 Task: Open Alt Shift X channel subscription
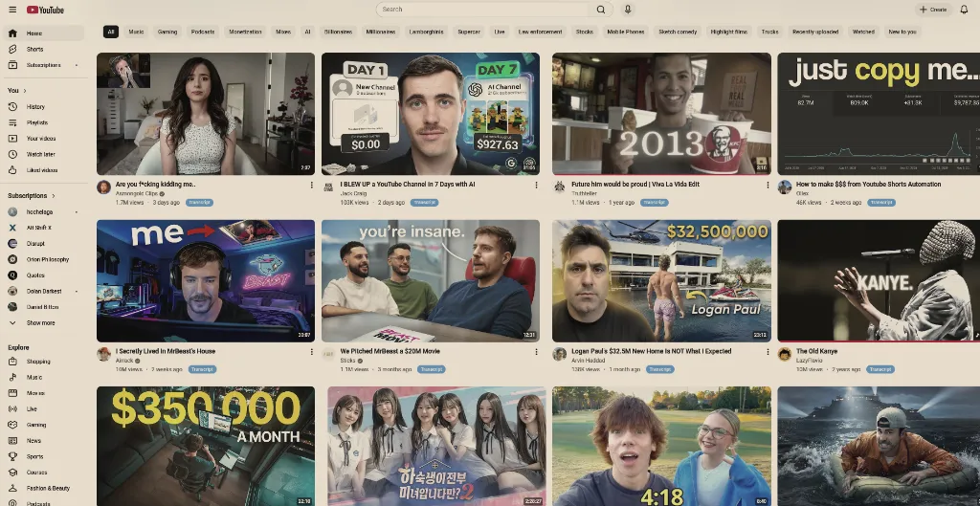tap(43, 228)
